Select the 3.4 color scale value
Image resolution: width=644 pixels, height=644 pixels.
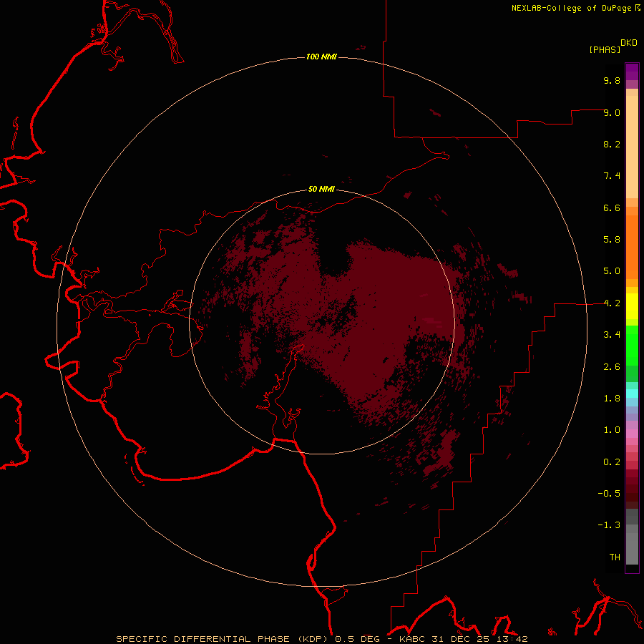(x=612, y=335)
